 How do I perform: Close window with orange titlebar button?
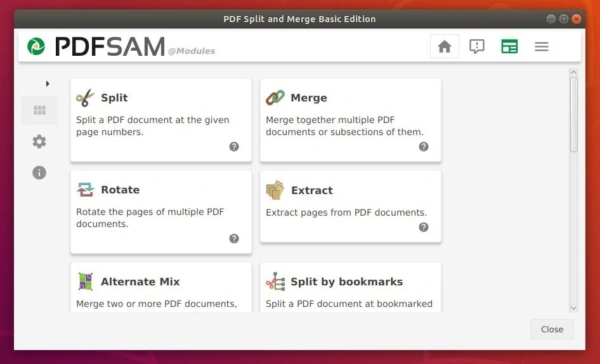(x=577, y=19)
